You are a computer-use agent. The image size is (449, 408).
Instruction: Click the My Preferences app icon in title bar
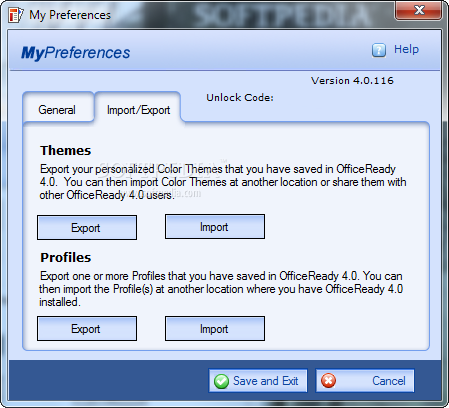[16, 15]
